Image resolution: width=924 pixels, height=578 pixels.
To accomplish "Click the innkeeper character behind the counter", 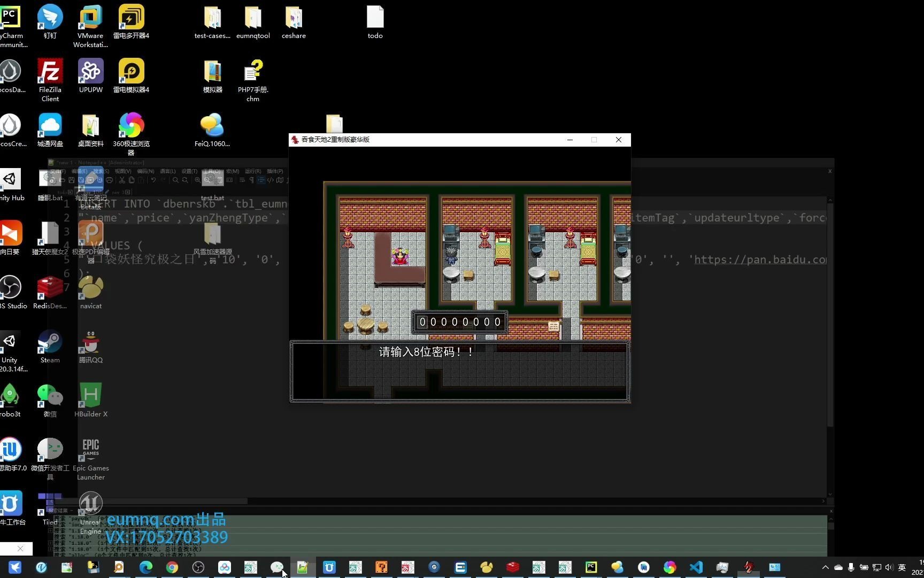I will [400, 256].
